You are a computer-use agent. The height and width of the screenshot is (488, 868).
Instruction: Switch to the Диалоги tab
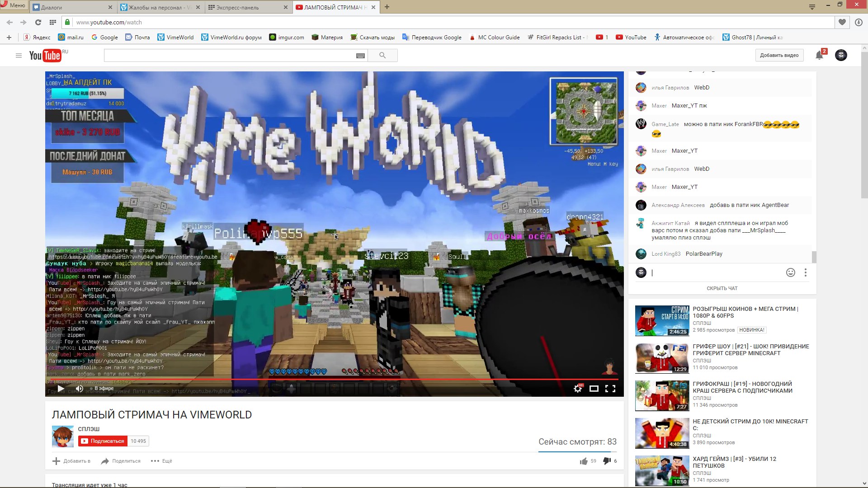72,7
